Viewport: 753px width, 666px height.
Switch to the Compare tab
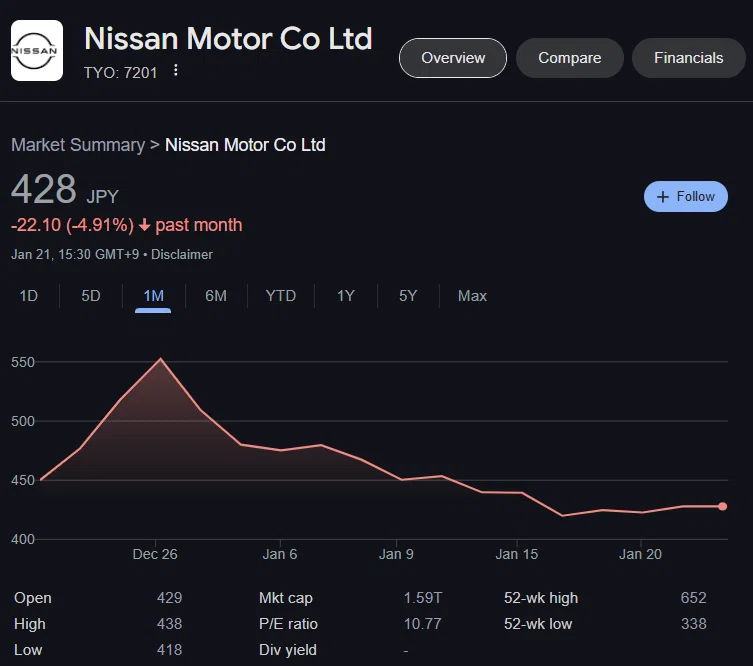[570, 58]
